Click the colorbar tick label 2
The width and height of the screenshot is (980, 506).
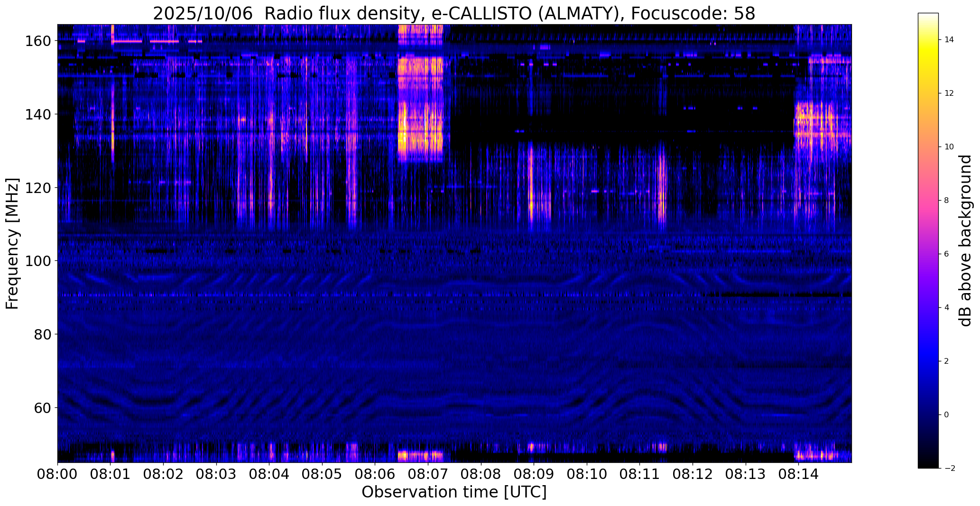coord(947,361)
